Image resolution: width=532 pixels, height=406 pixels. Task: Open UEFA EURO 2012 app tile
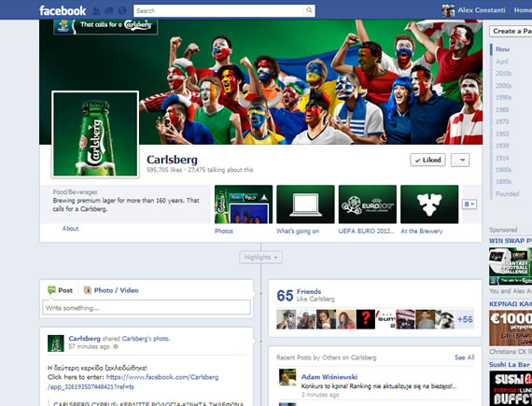(368, 204)
